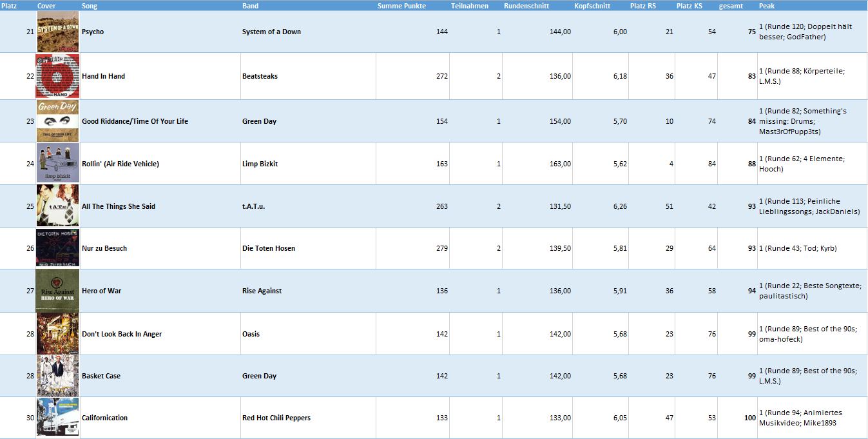Click the Summe Punkte column header

[401, 6]
